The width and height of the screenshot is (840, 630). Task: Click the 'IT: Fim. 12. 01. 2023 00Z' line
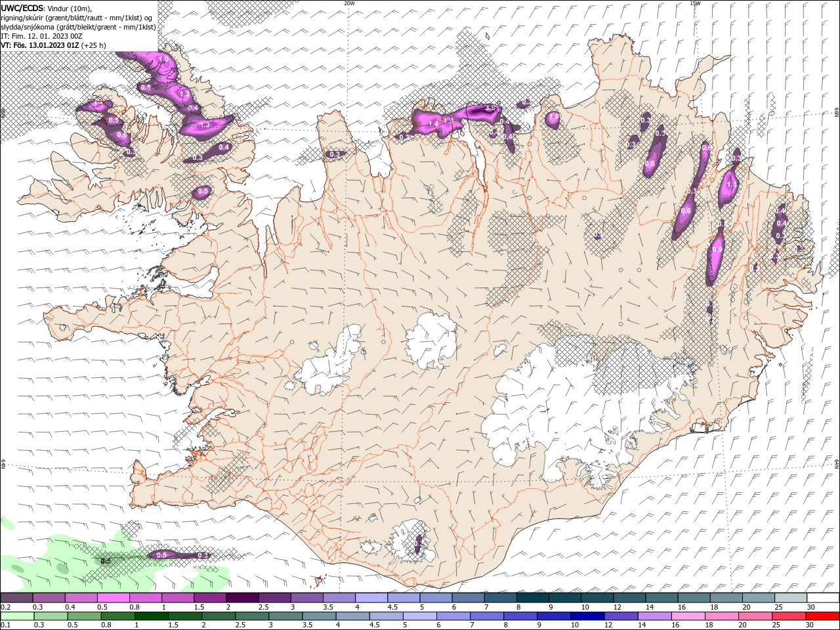[41, 36]
